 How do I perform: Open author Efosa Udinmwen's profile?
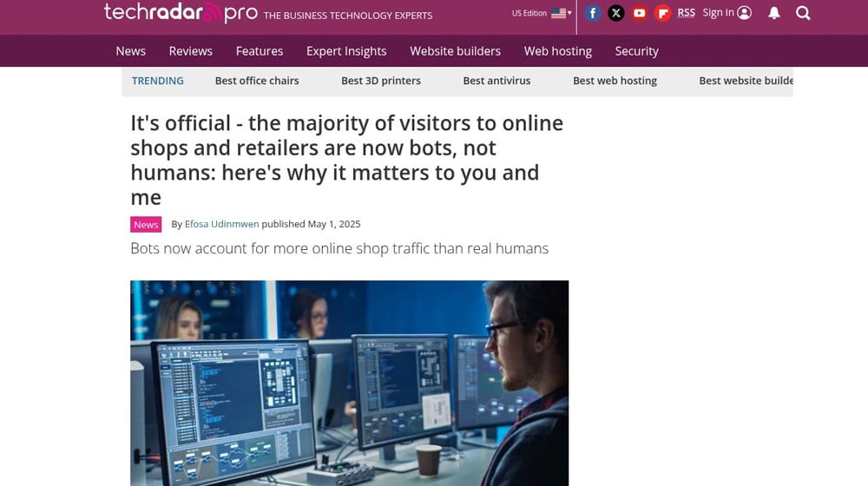tap(221, 224)
